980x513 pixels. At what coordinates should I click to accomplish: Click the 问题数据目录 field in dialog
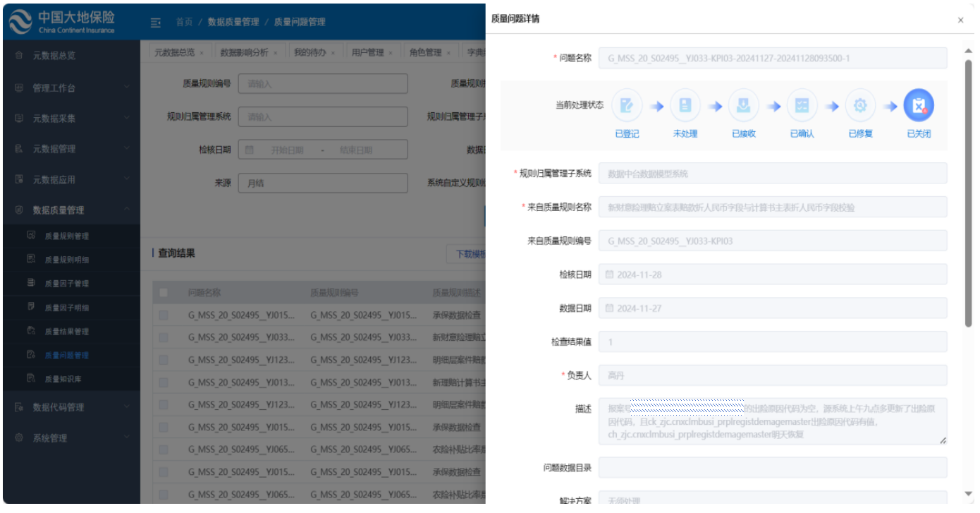773,467
